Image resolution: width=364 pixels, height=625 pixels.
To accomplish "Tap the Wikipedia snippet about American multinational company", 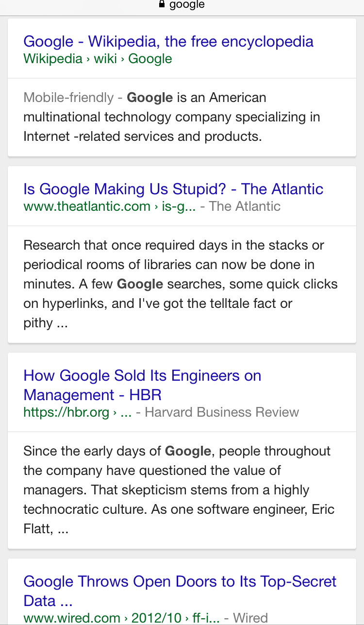I will pos(171,117).
